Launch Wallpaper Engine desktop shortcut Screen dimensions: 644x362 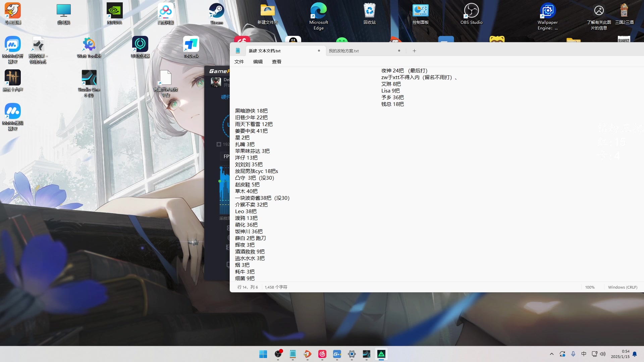pos(548,16)
